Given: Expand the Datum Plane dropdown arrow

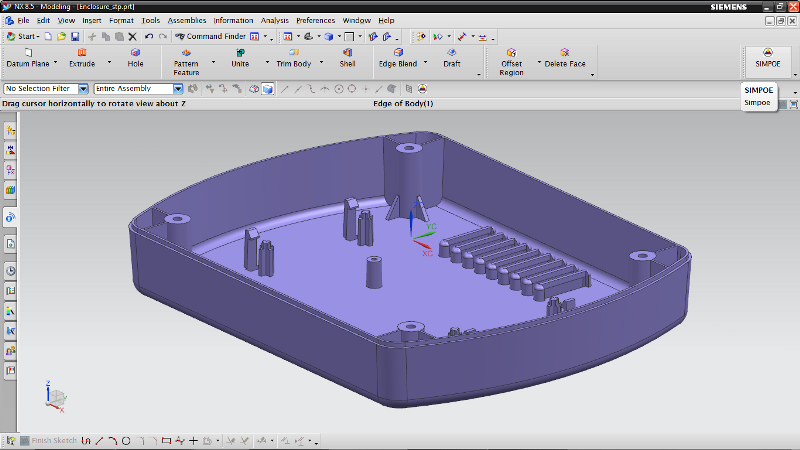Looking at the screenshot, I should tap(56, 62).
